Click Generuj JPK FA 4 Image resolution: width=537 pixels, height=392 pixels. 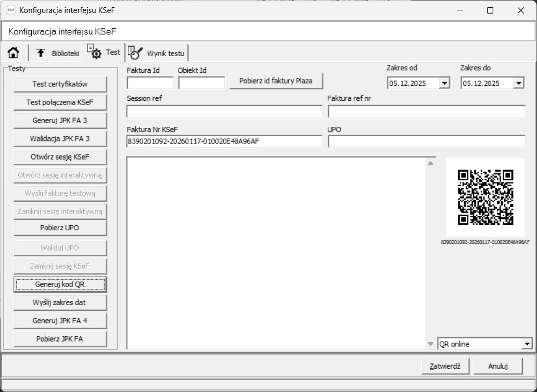(60, 321)
